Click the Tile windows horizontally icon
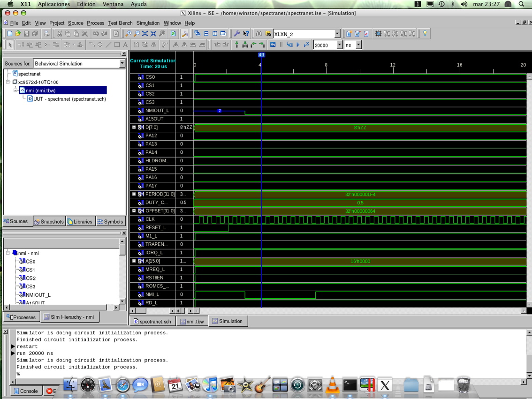Image resolution: width=532 pixels, height=399 pixels. pyautogui.click(x=206, y=34)
